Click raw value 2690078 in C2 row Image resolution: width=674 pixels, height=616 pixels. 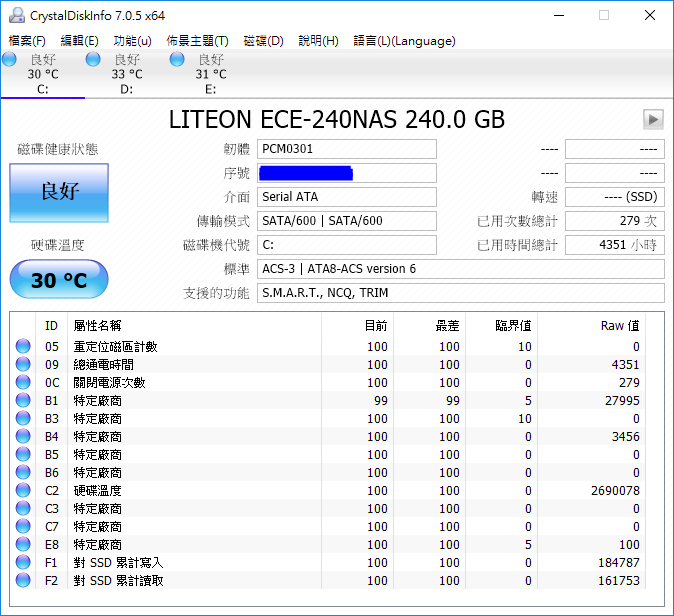point(616,490)
